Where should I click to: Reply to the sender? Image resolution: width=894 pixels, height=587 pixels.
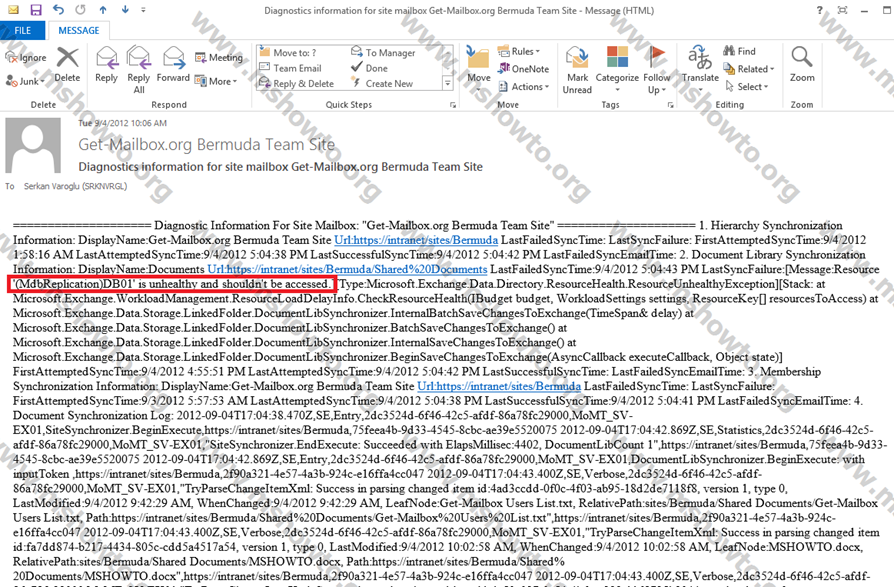point(106,64)
